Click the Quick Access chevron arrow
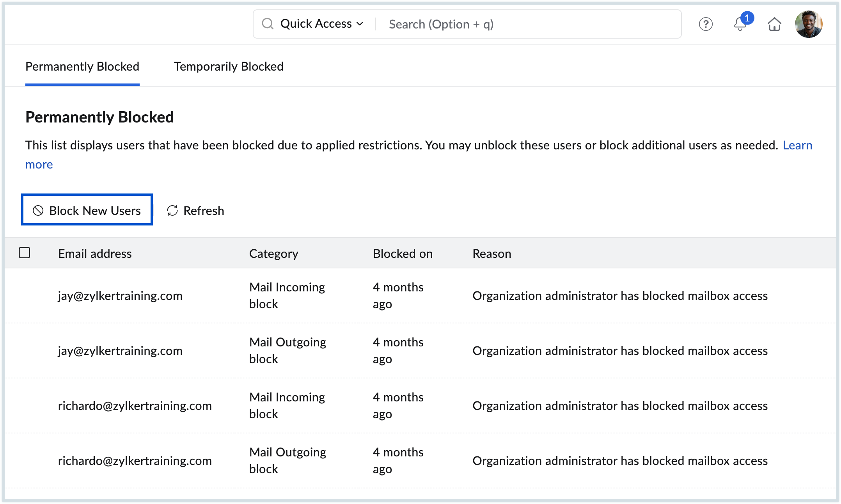The image size is (841, 504). (360, 24)
